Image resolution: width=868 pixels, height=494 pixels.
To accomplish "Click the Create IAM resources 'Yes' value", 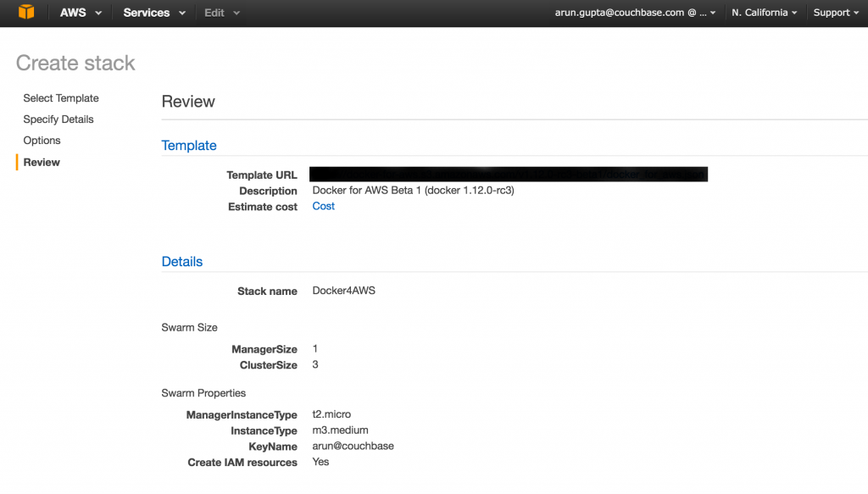I will pos(320,462).
